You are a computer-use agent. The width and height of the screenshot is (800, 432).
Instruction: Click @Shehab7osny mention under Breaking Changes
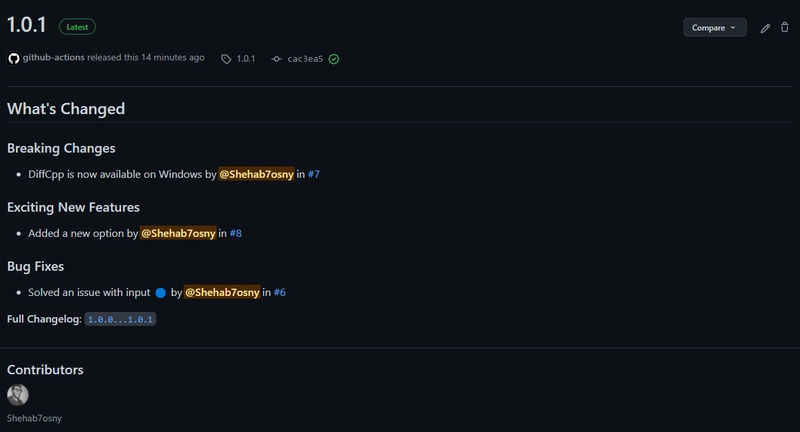[x=256, y=174]
